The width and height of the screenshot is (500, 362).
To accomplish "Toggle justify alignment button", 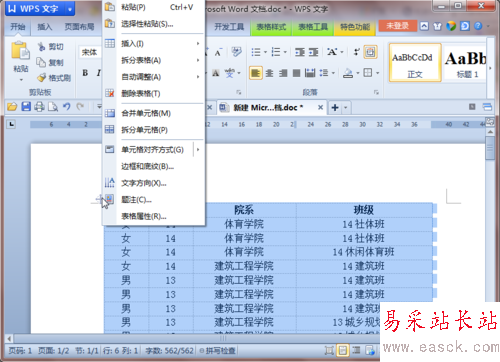I will click(x=296, y=73).
